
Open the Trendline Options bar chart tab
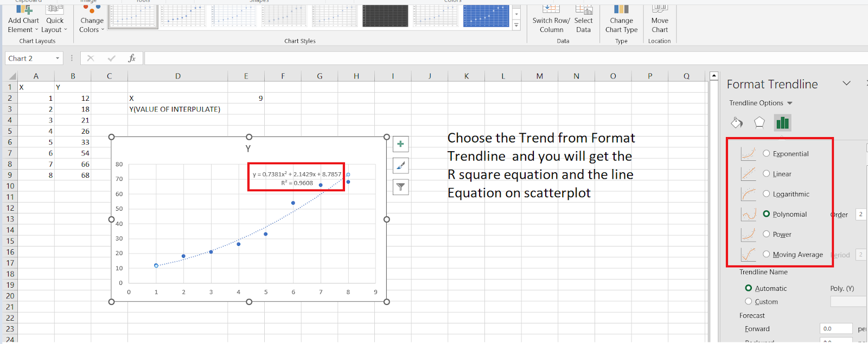[782, 123]
